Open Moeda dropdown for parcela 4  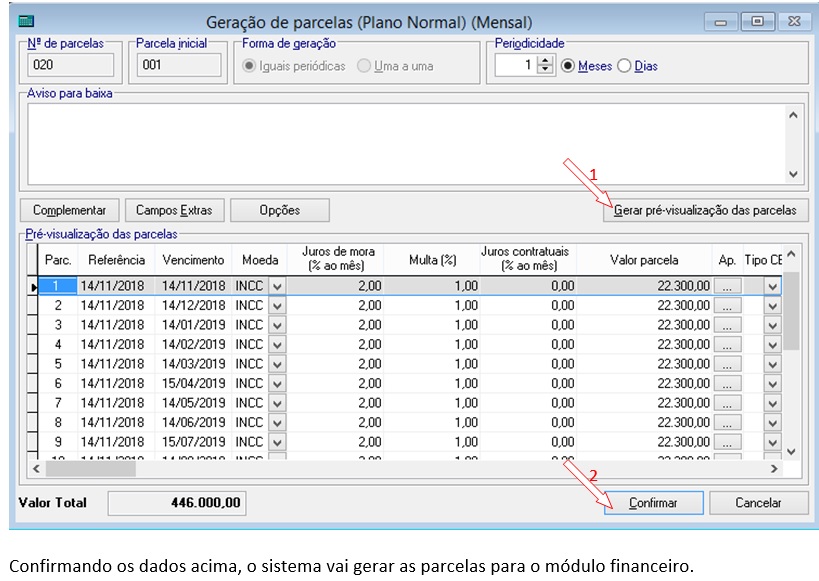[x=277, y=345]
